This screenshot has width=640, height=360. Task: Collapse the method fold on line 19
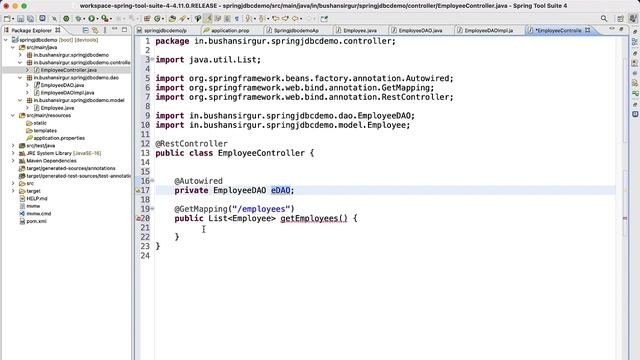click(x=153, y=209)
